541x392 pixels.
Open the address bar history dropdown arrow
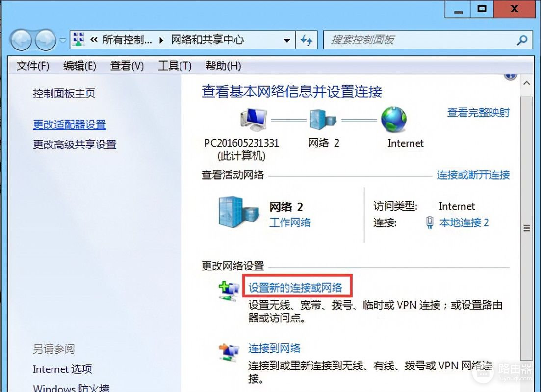(x=287, y=40)
